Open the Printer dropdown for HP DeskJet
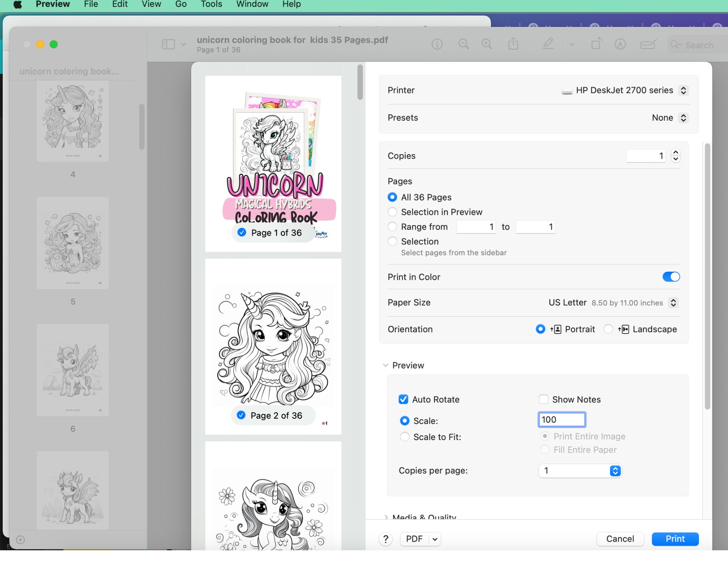The image size is (728, 562). (x=683, y=90)
